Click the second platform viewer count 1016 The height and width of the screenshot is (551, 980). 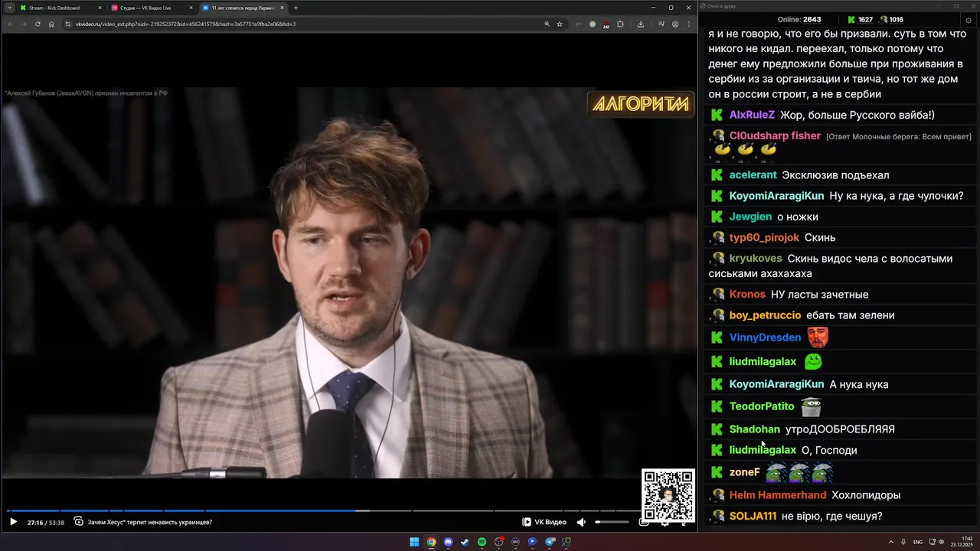[x=890, y=20]
